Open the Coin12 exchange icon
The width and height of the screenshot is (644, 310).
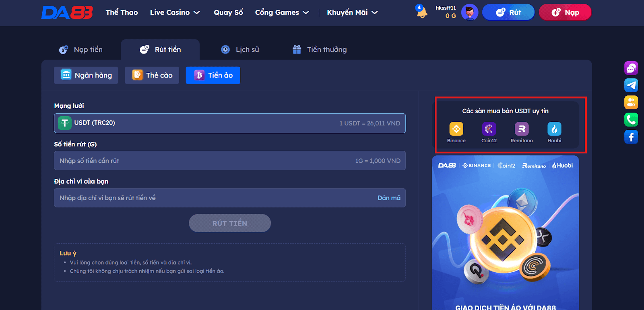[x=489, y=129]
